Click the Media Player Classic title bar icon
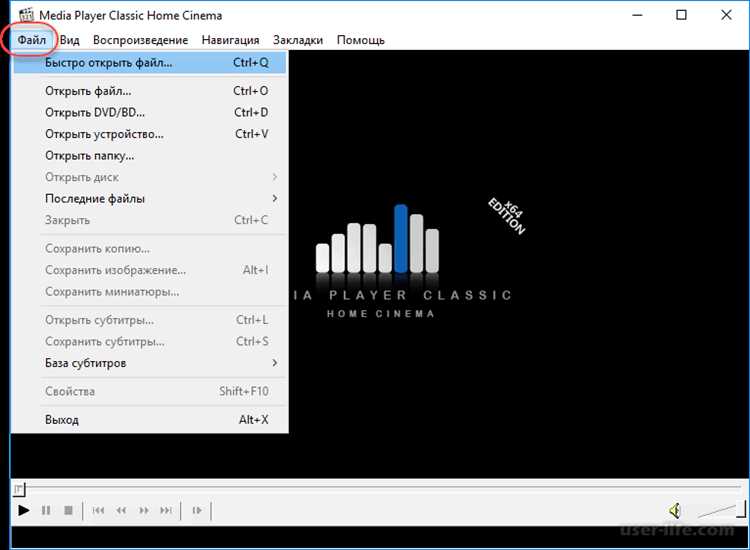 [26, 15]
